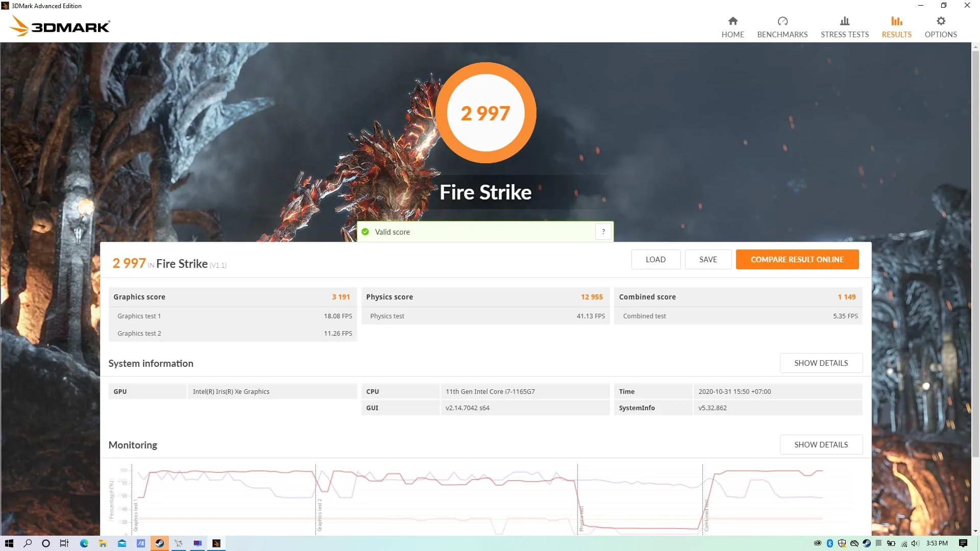The width and height of the screenshot is (980, 551).
Task: Show details for System information
Action: pos(821,363)
